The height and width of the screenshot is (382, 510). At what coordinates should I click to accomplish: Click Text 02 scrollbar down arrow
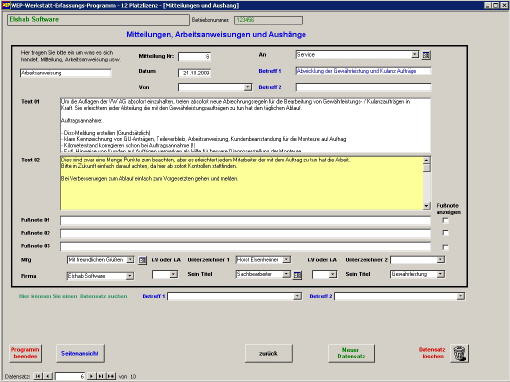click(x=427, y=206)
